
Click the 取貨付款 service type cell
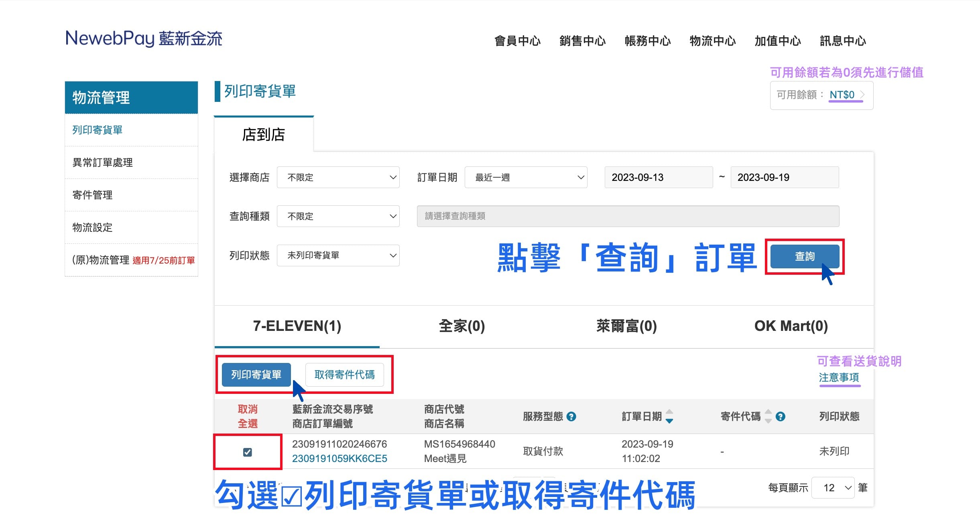coord(543,452)
